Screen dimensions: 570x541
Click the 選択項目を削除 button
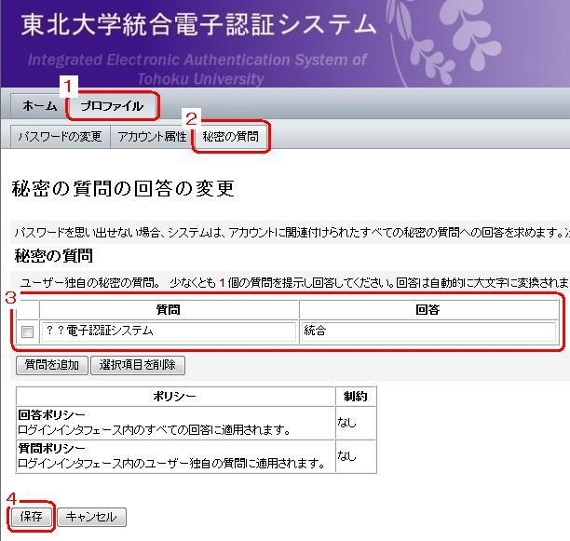point(137,365)
